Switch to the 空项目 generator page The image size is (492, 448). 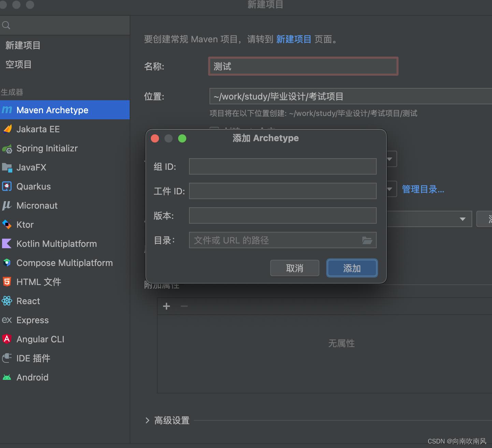coord(18,64)
